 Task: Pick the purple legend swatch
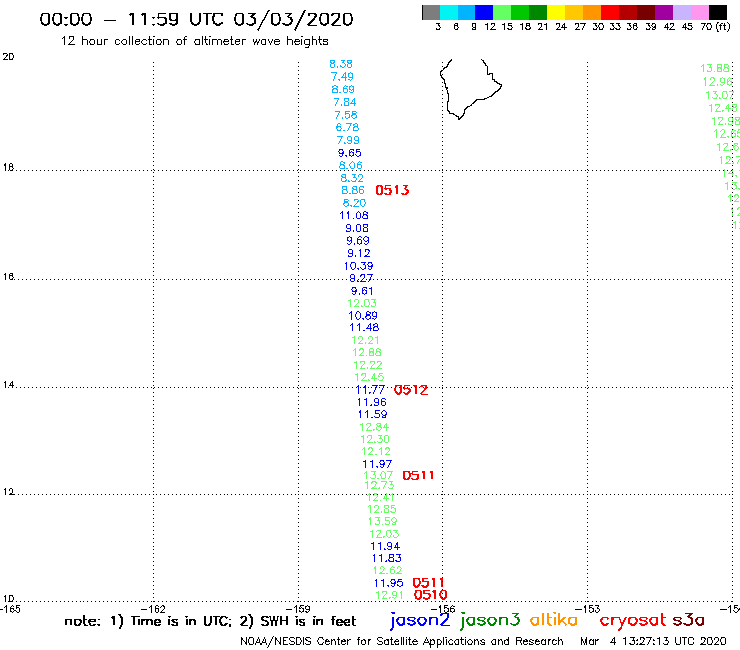[x=664, y=12]
